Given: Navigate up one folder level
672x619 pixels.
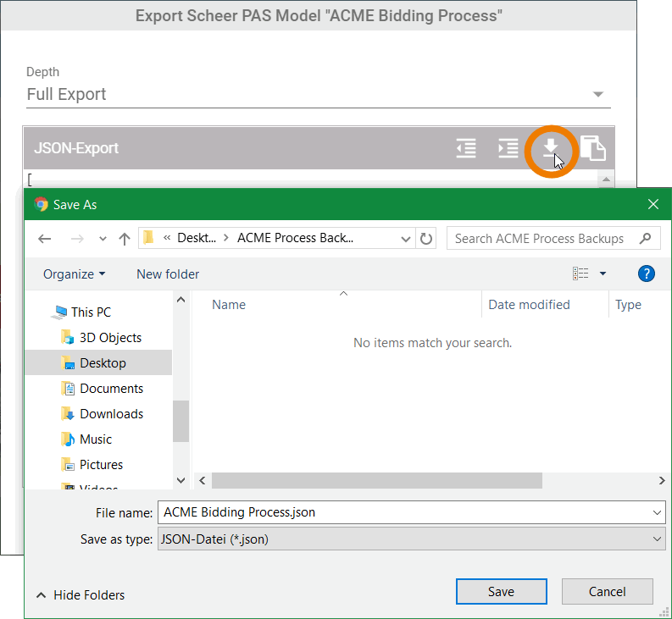Looking at the screenshot, I should tap(124, 239).
